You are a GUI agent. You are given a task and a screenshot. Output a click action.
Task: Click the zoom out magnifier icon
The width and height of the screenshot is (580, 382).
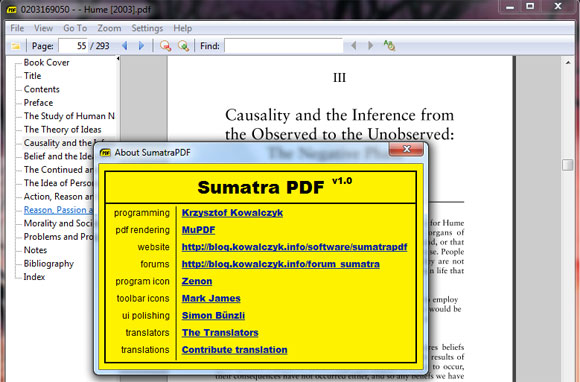(165, 46)
